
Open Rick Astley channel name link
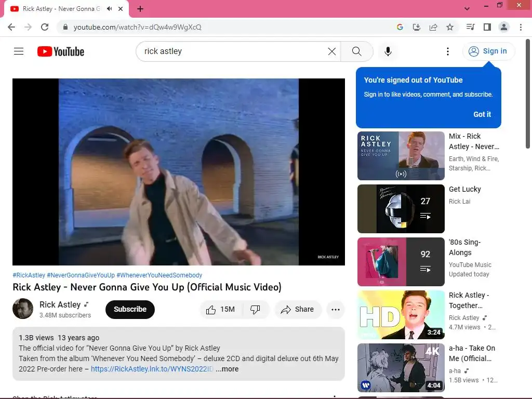[60, 304]
